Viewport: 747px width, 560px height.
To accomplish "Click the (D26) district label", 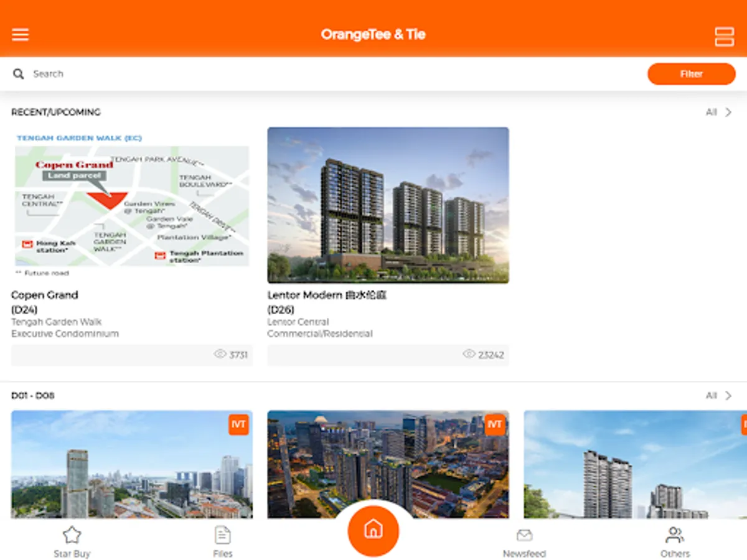I will [x=281, y=310].
